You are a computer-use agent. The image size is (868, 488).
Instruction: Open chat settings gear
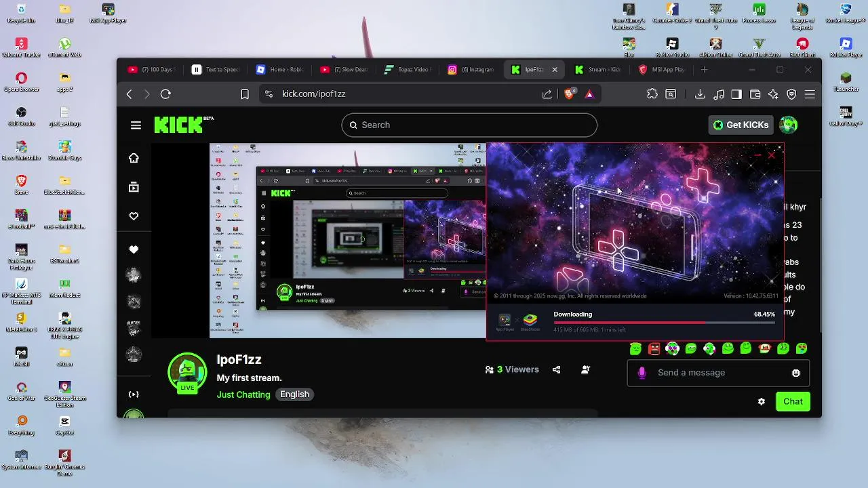click(x=762, y=401)
